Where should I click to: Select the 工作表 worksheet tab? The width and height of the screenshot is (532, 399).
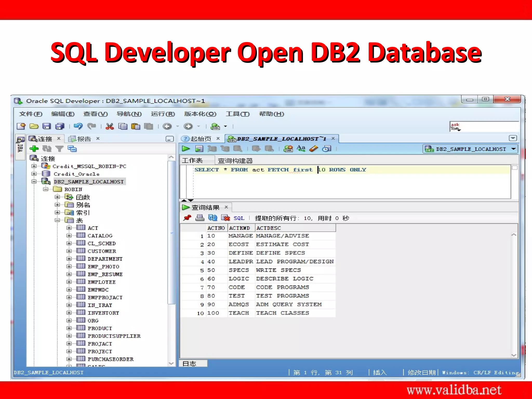(x=192, y=161)
